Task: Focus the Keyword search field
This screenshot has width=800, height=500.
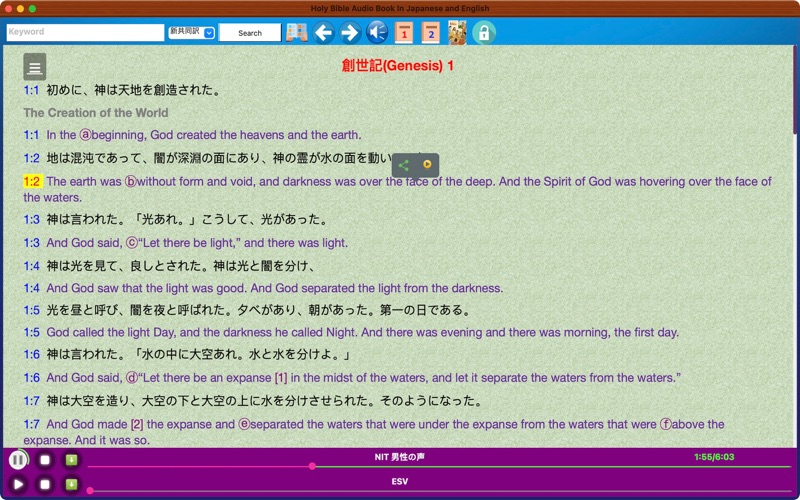Action: (85, 32)
